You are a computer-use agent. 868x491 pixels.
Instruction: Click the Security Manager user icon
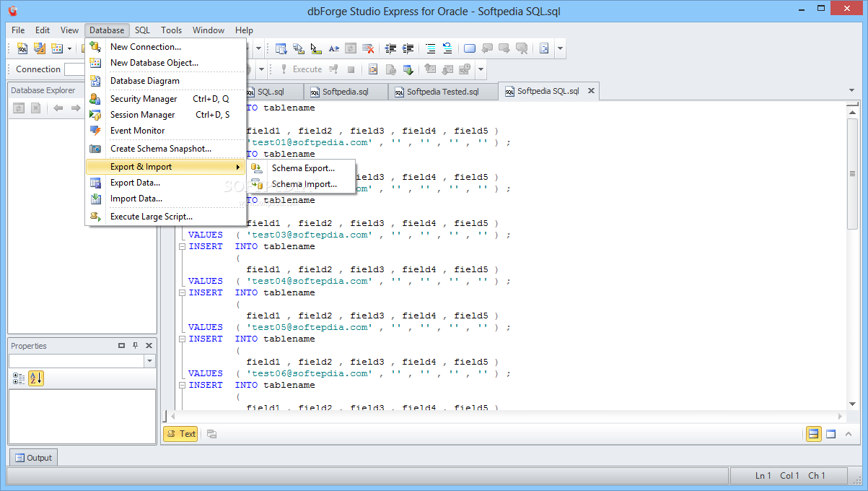click(x=95, y=99)
